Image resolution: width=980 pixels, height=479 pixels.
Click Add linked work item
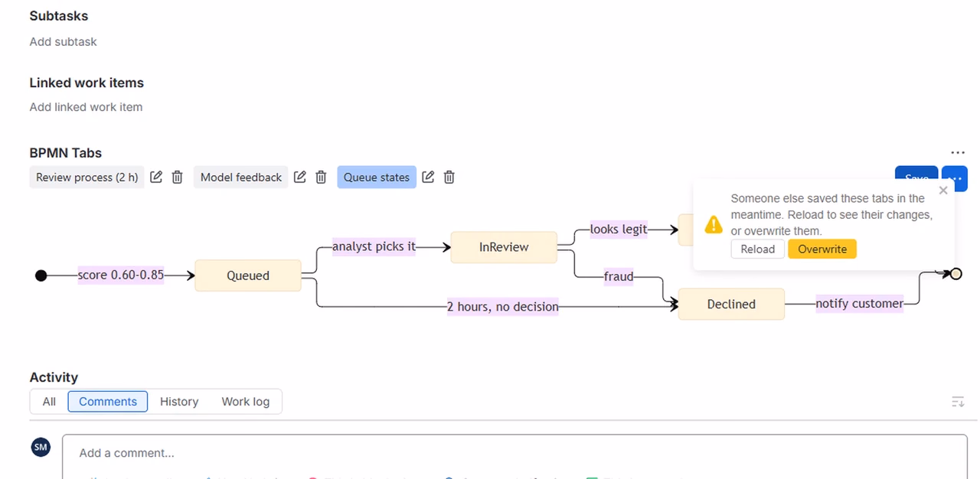(87, 107)
